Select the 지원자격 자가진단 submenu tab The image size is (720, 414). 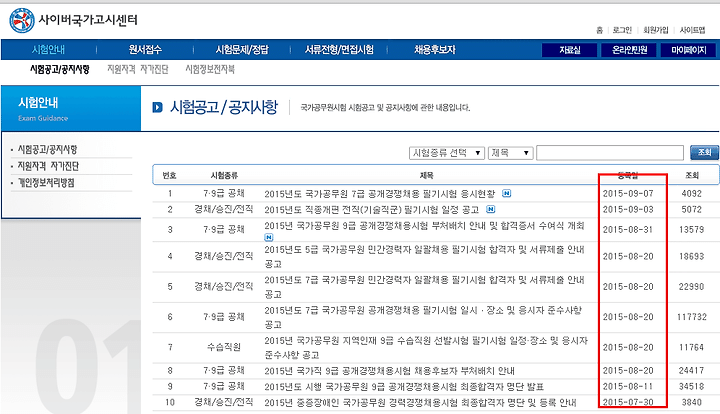138,69
